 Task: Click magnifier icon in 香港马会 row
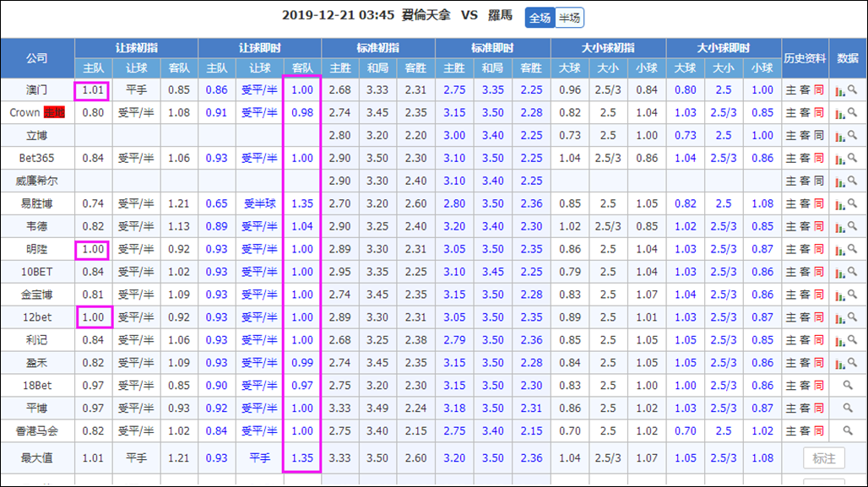tap(848, 430)
